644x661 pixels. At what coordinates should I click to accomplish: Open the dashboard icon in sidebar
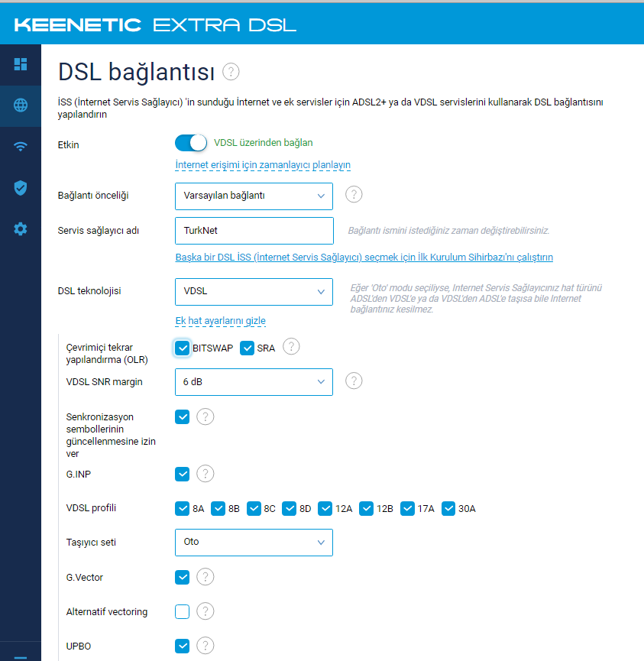[x=20, y=64]
